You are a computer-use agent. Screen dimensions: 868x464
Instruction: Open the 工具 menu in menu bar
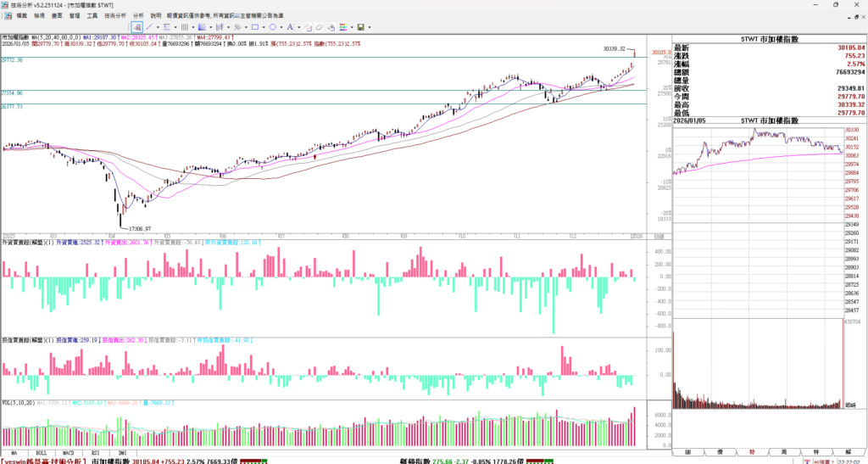click(x=92, y=15)
